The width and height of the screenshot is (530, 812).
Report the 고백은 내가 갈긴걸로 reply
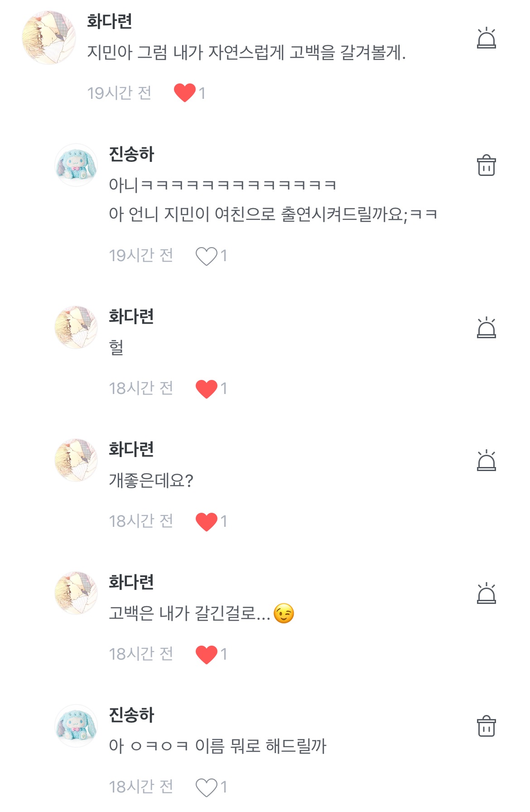point(486,593)
